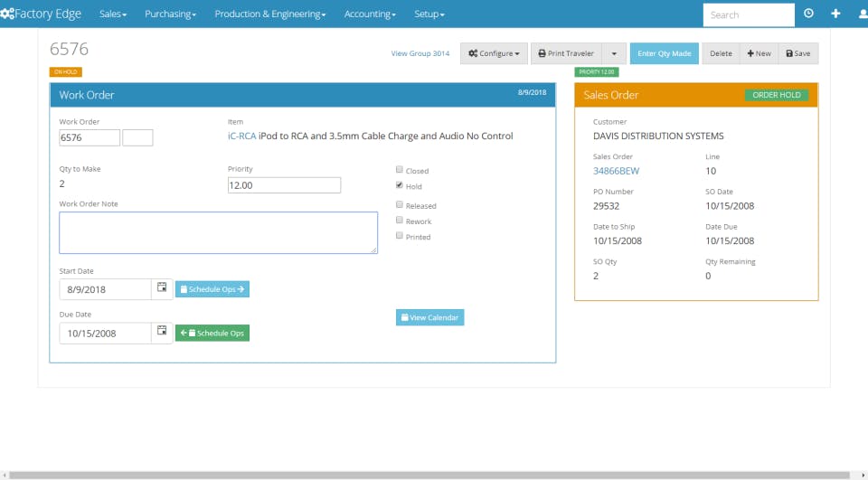Open the Due Date calendar picker
Viewport: 868px width, 480px height.
pos(162,332)
